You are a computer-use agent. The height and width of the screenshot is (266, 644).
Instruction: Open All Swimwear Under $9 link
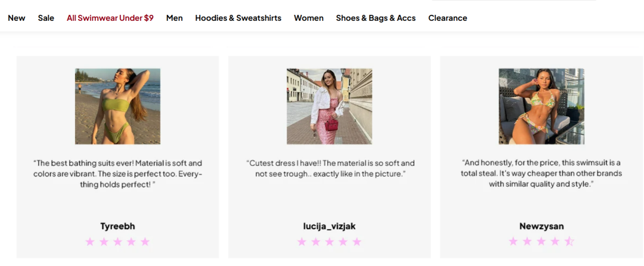point(110,18)
